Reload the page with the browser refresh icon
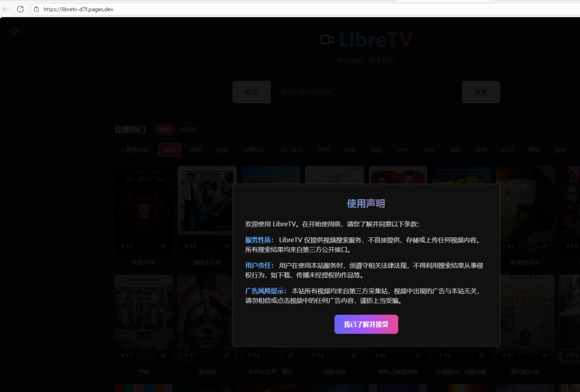The width and height of the screenshot is (580, 392). pos(20,9)
